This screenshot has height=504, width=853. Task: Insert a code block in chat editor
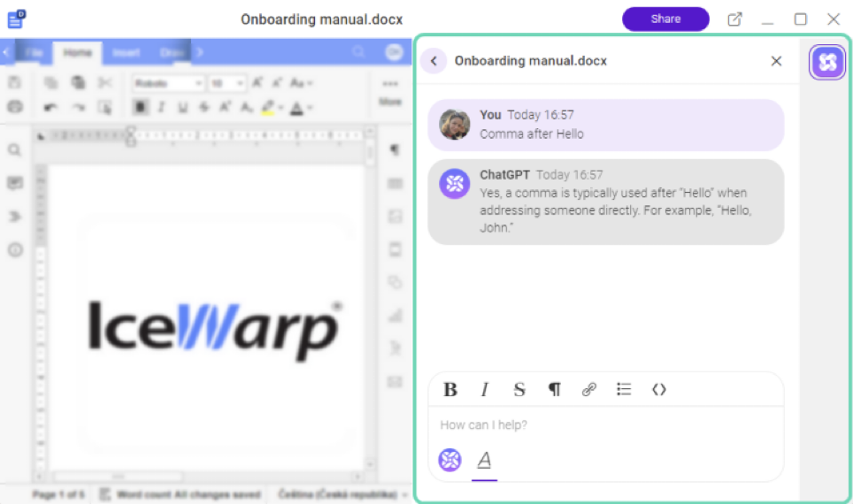[659, 389]
